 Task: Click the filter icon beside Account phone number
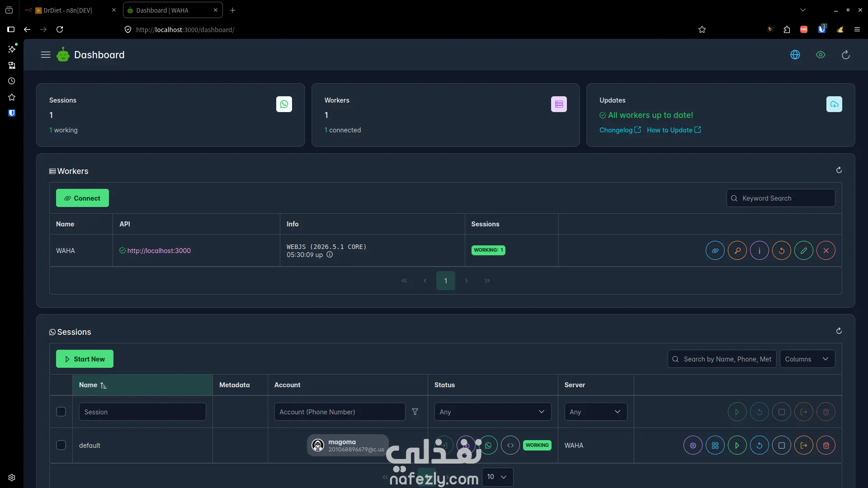[x=415, y=412]
